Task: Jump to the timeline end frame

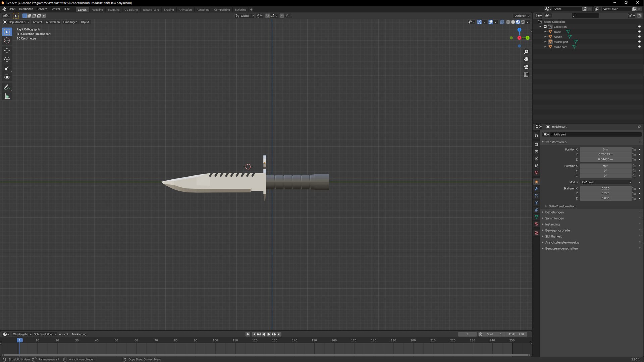Action: [279, 334]
